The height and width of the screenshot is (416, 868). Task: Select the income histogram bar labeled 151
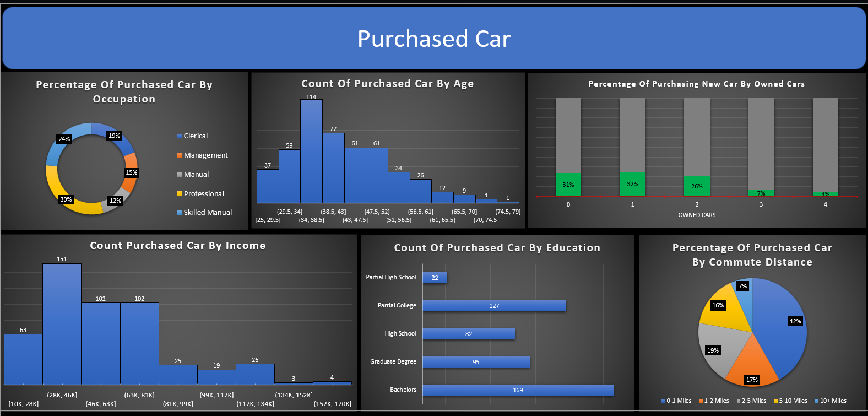(62, 324)
